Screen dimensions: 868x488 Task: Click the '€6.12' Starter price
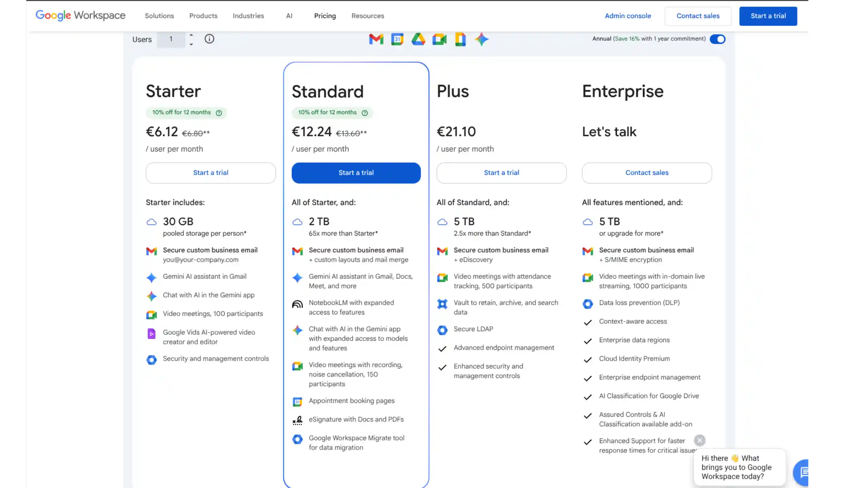tap(162, 132)
